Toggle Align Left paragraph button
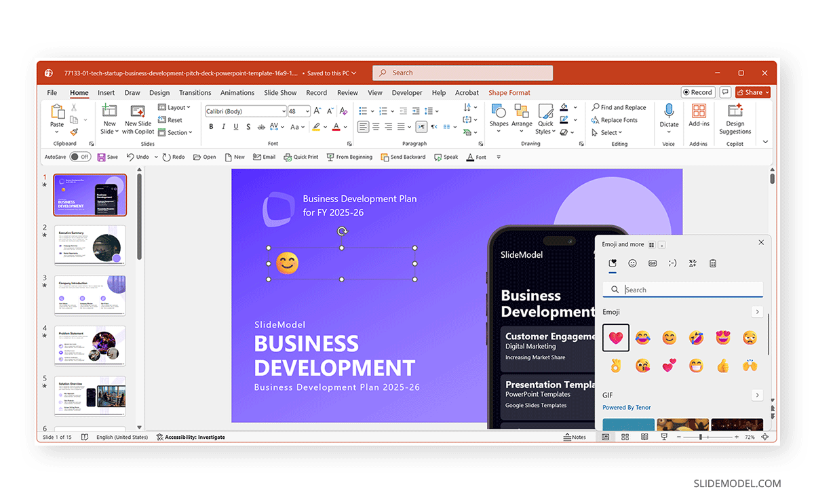 tap(364, 127)
